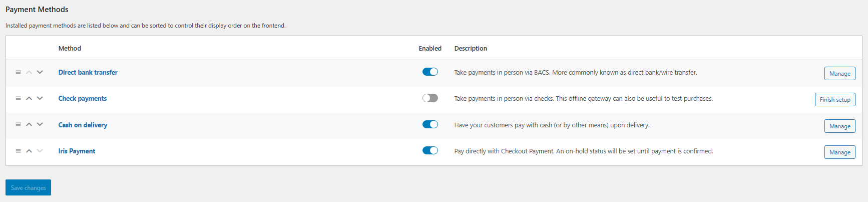This screenshot has width=868, height=202.
Task: Move Cash on delivery up one position
Action: click(x=29, y=124)
